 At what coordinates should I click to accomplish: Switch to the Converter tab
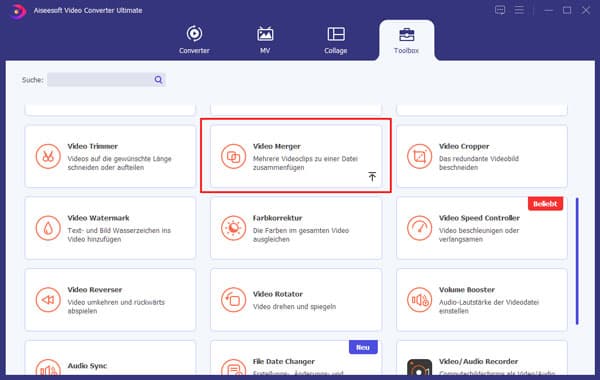(x=194, y=39)
